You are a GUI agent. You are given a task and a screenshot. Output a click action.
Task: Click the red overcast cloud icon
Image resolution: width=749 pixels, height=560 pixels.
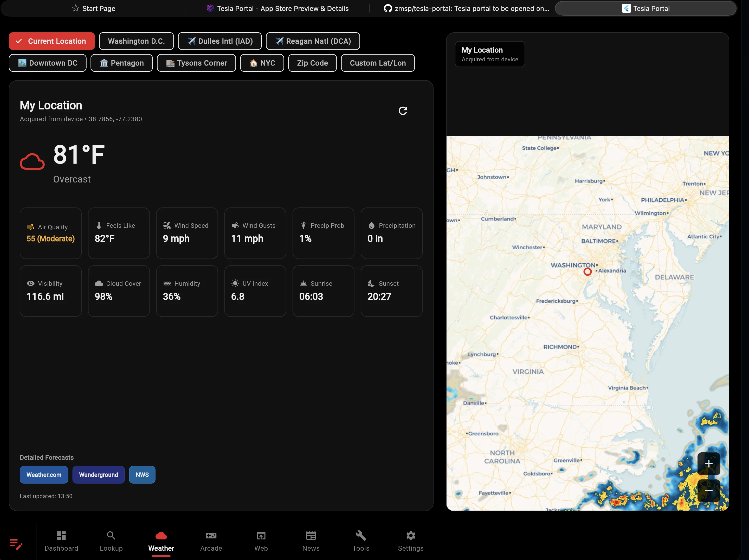(x=32, y=161)
